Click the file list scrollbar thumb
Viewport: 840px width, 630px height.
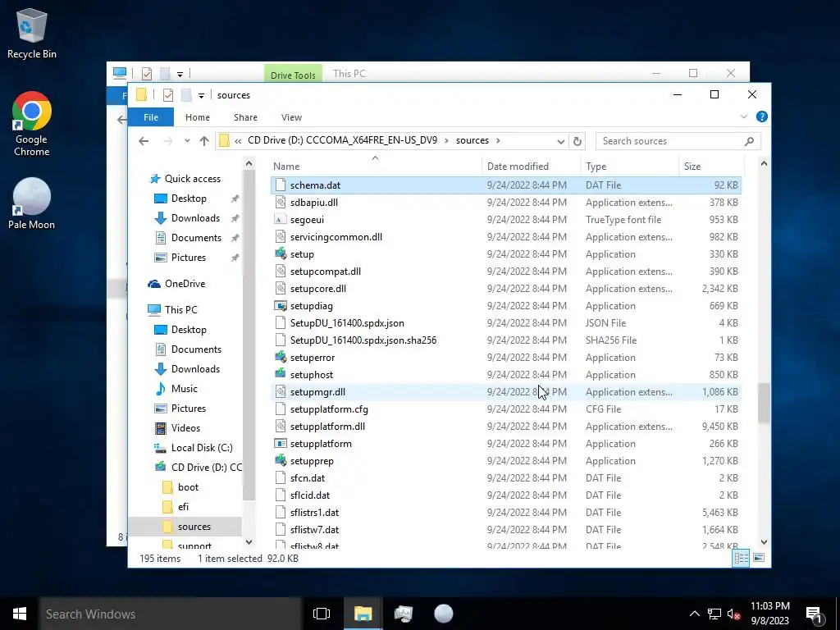(x=764, y=403)
